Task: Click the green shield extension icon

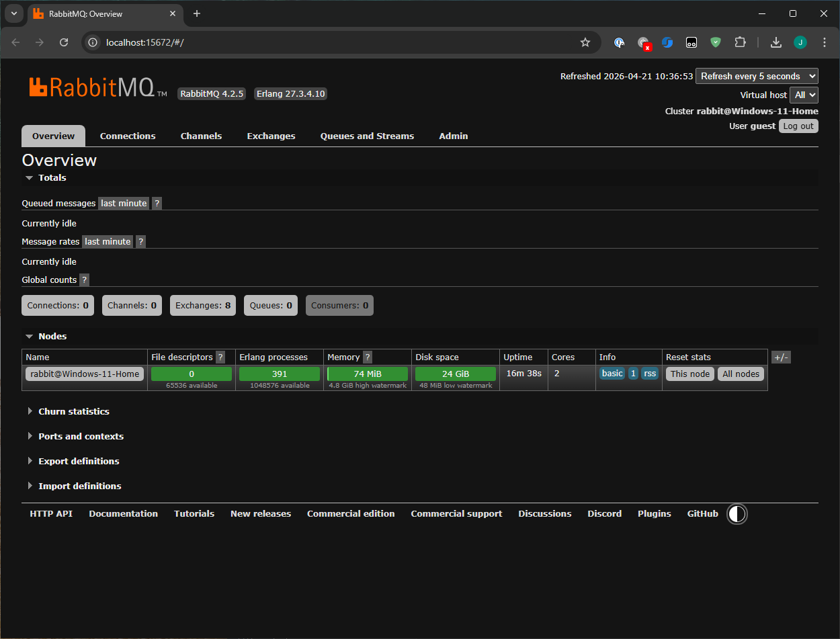Action: [x=716, y=42]
